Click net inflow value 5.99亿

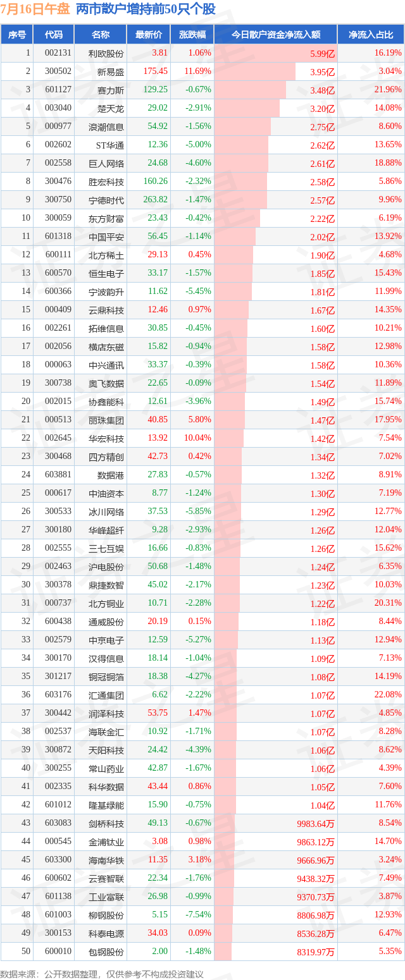point(322,54)
